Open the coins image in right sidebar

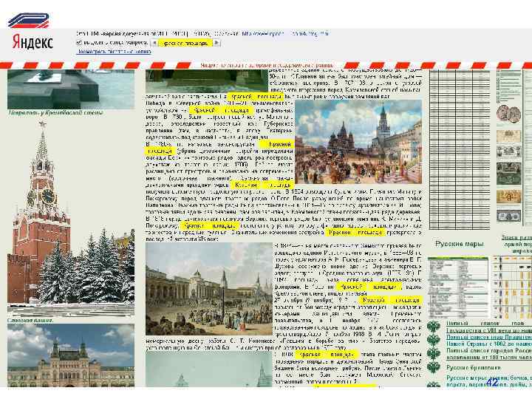coord(508,114)
